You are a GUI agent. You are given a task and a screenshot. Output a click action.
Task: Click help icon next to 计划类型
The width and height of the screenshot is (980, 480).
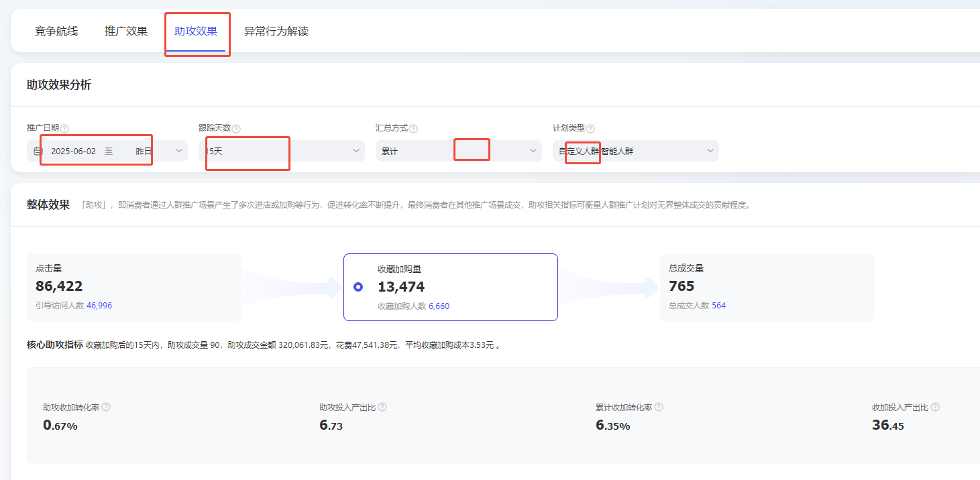(590, 129)
